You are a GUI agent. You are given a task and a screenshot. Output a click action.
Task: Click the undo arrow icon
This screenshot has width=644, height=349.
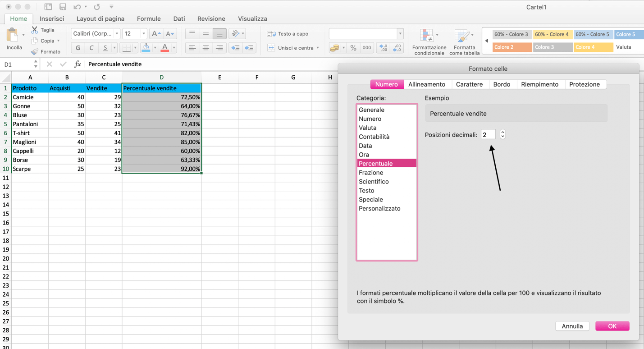(x=77, y=7)
